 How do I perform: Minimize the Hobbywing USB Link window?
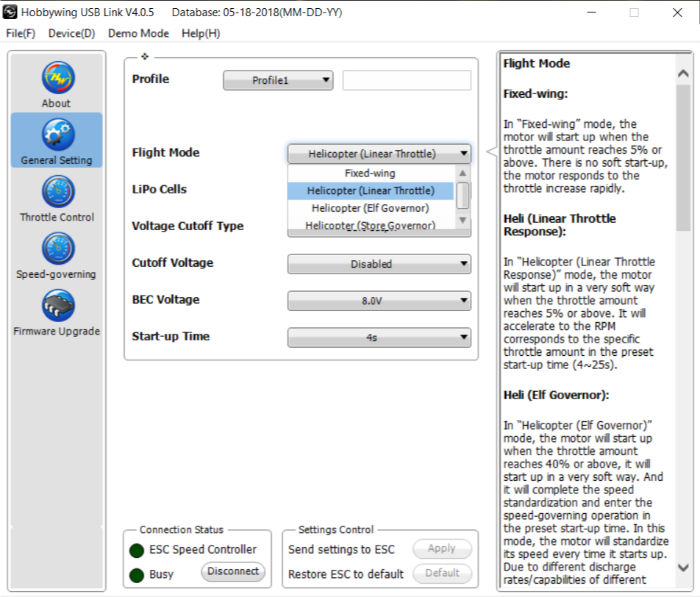click(x=591, y=12)
